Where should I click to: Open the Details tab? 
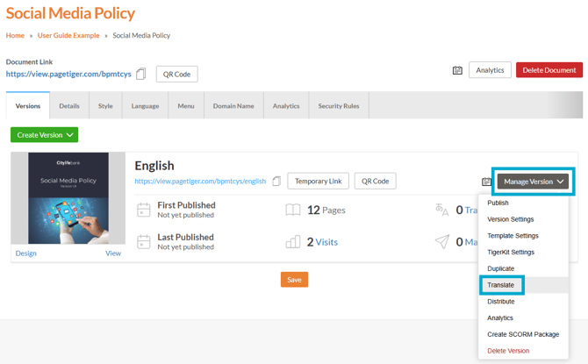(69, 106)
